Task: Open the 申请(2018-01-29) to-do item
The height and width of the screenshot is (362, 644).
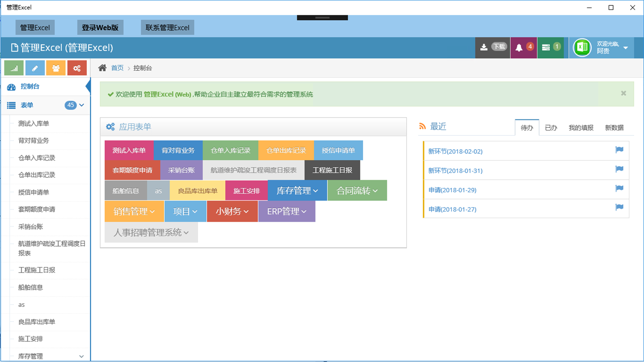Action: [x=452, y=190]
